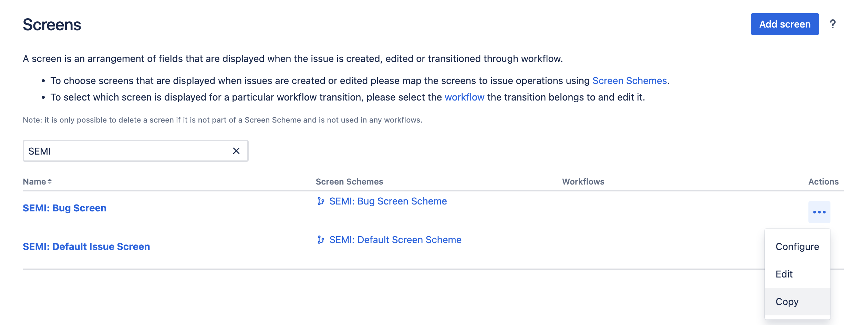Focus the screen search field containing SEMI
The width and height of the screenshot is (868, 325).
pyautogui.click(x=127, y=151)
